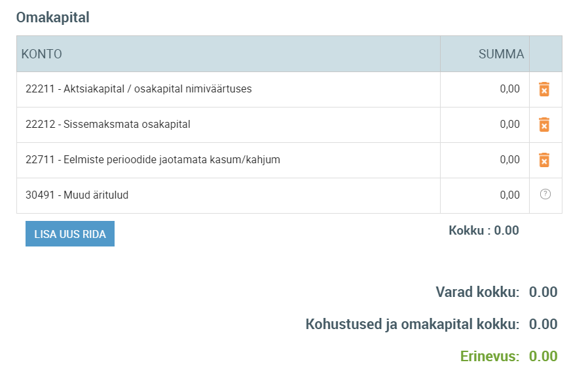The image size is (588, 373).
Task: Click the green Erinevus difference value
Action: coord(543,357)
